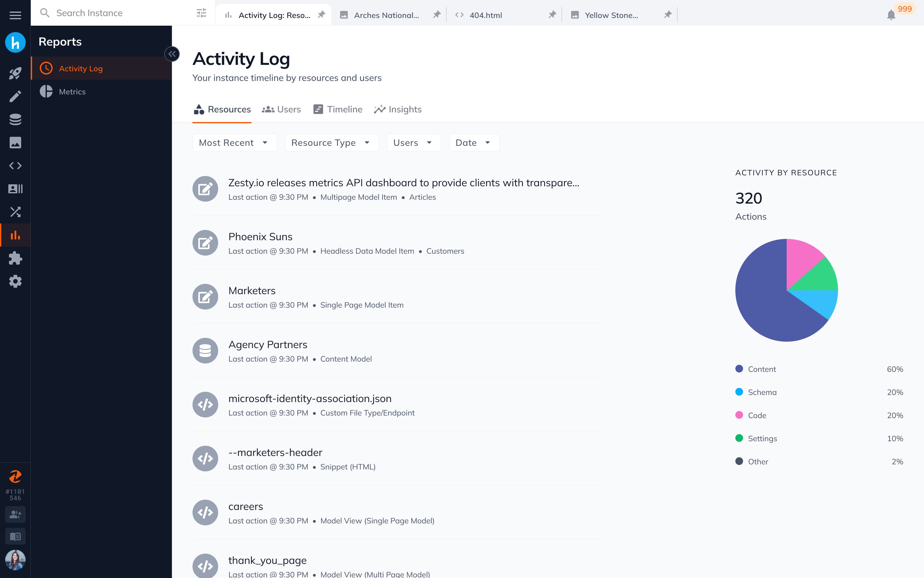Click the Zesty orange logo icon
The image size is (924, 578).
pyautogui.click(x=15, y=476)
